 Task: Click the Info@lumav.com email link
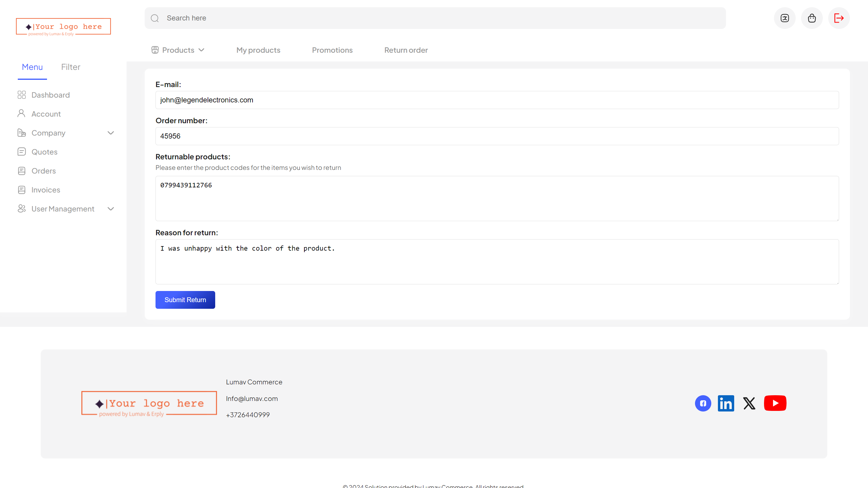coord(252,399)
